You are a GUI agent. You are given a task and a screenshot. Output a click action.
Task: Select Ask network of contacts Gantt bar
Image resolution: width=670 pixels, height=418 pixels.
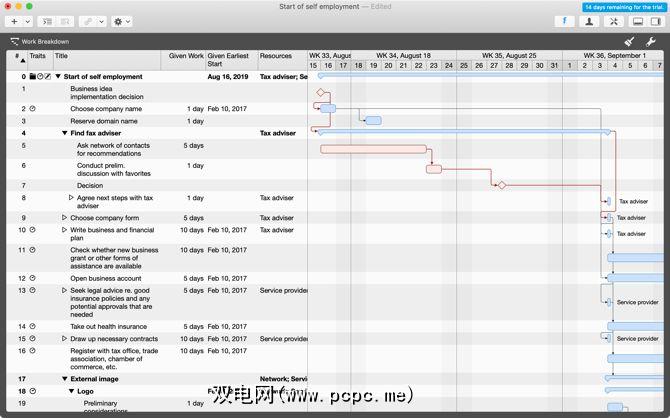coord(373,149)
